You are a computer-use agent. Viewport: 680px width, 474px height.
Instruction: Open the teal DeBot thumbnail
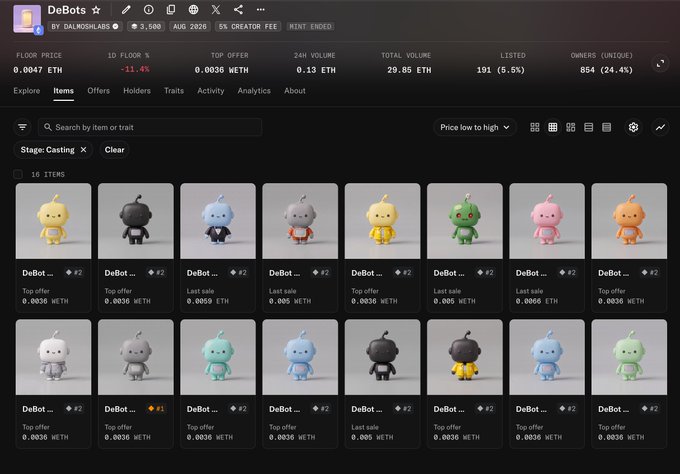tap(218, 357)
